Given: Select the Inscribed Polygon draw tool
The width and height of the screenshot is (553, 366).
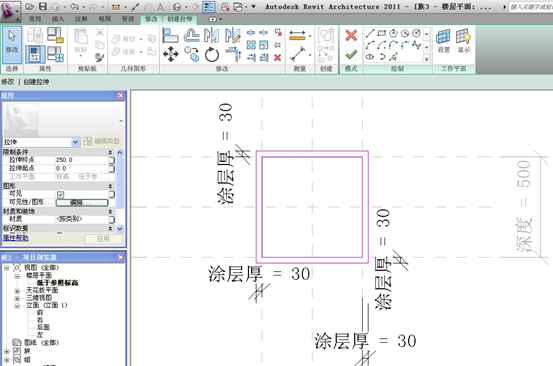Looking at the screenshot, I should (393, 33).
